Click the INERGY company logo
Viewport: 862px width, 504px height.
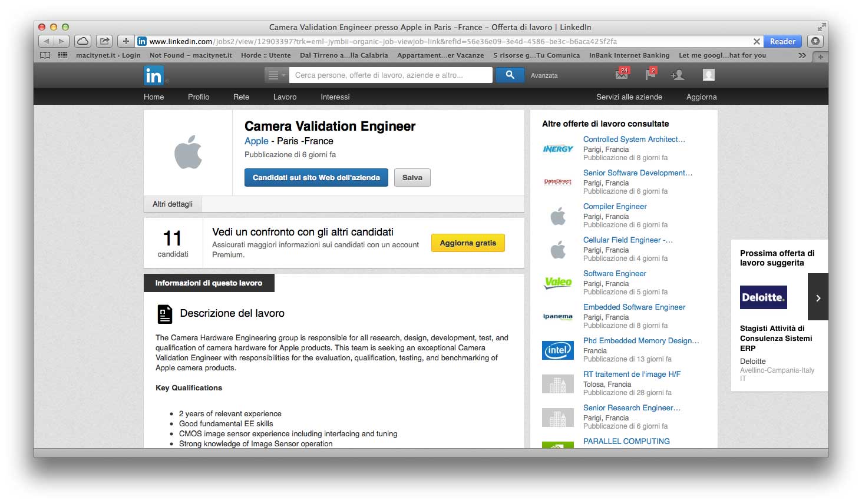tap(558, 149)
